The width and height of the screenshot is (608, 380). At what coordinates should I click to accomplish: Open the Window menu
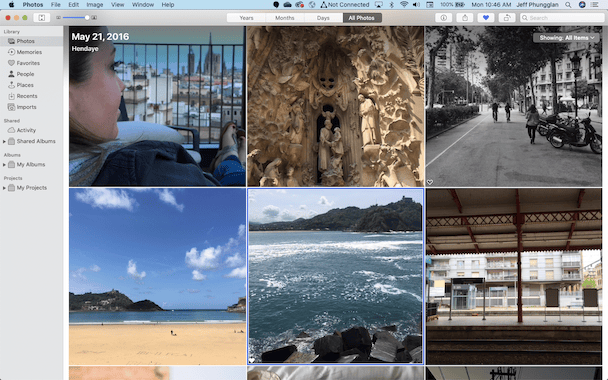143,5
